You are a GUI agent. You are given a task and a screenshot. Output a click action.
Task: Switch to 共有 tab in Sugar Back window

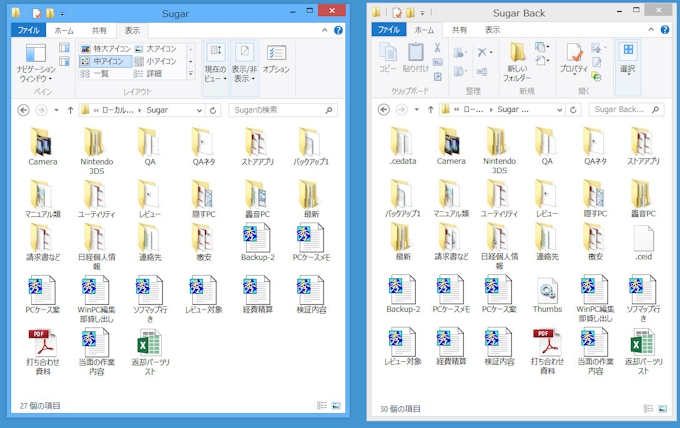click(459, 30)
